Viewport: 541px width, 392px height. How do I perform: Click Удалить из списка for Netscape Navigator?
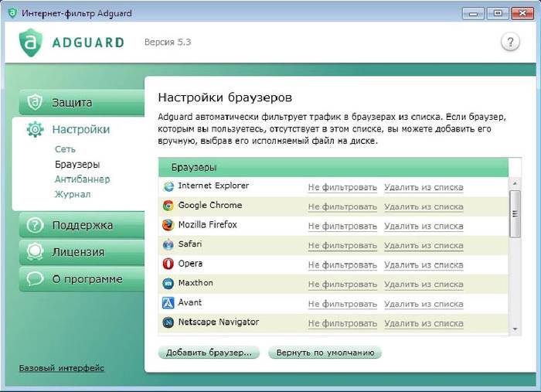coord(424,323)
